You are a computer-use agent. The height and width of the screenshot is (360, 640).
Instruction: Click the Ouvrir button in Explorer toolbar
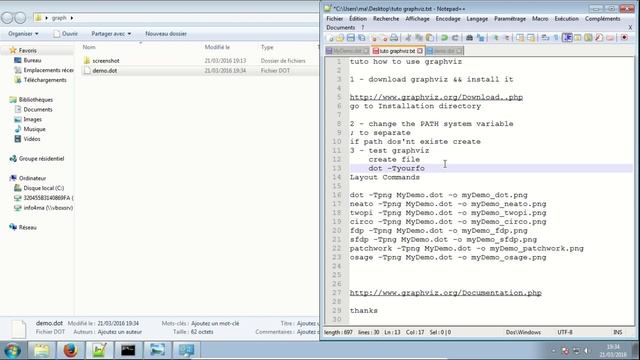65,34
